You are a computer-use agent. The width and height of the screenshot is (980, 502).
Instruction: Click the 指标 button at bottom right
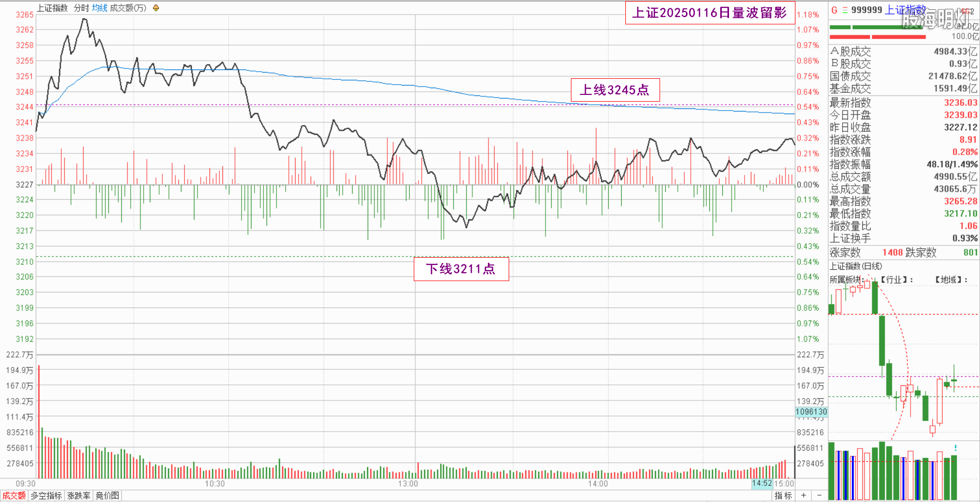tap(783, 496)
